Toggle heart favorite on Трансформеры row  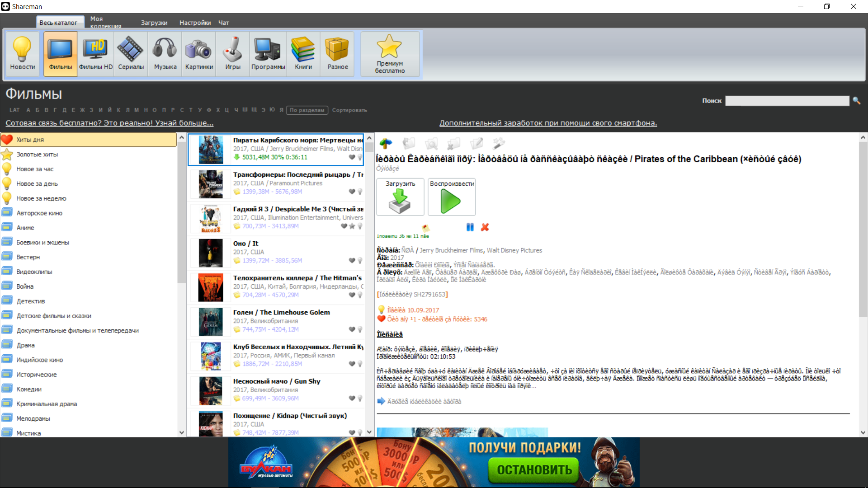pos(352,192)
